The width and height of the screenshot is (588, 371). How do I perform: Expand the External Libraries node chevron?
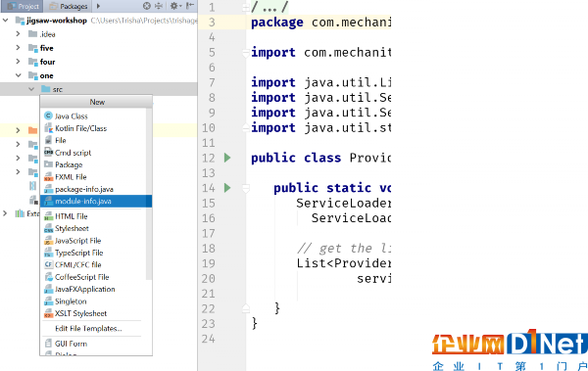(x=5, y=213)
